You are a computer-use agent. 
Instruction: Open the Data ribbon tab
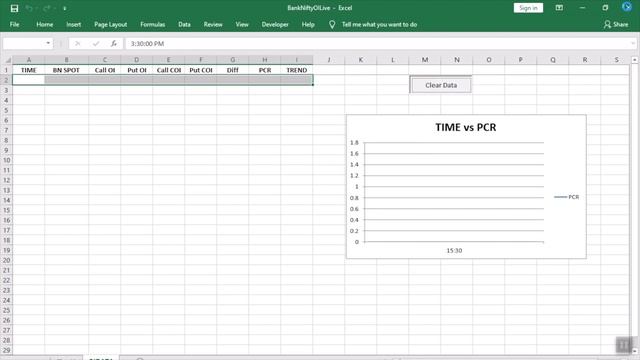pyautogui.click(x=184, y=24)
